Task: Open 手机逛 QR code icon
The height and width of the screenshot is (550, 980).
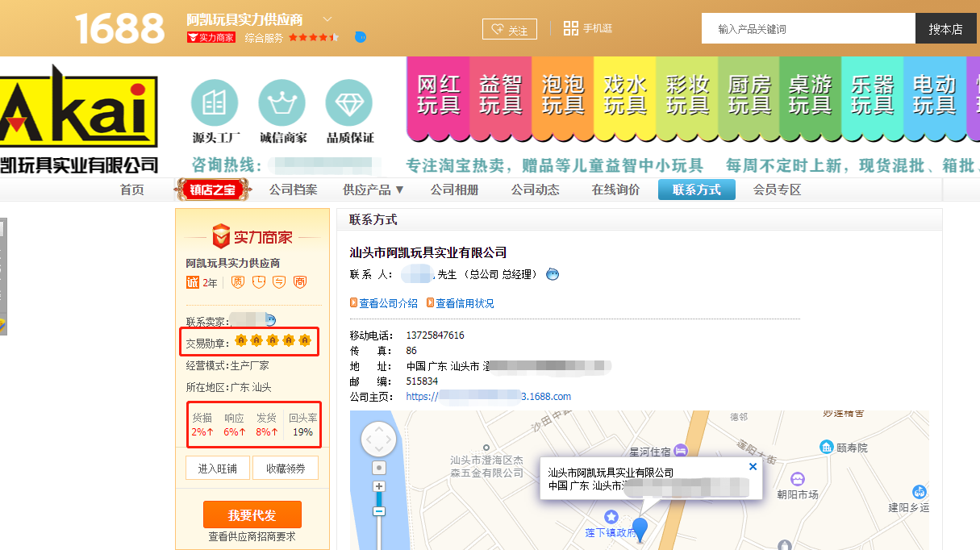Action: (x=571, y=28)
